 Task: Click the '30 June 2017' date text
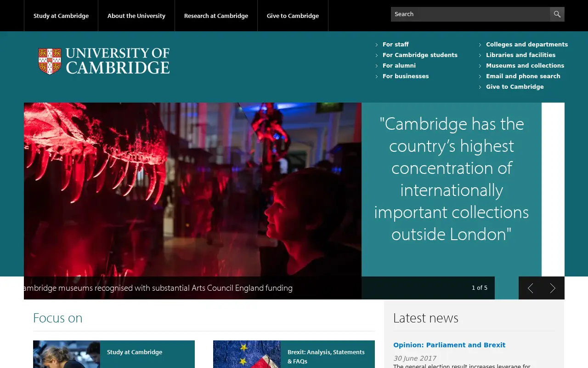tap(415, 358)
